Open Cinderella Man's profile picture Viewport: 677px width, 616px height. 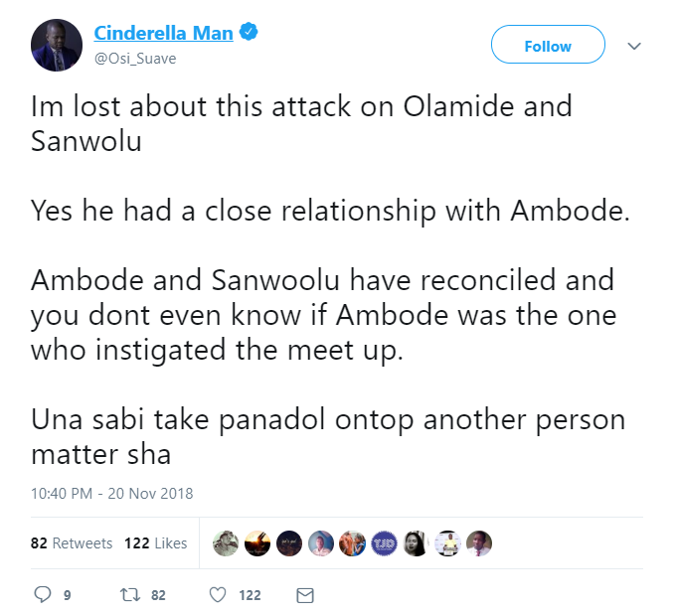pyautogui.click(x=57, y=45)
